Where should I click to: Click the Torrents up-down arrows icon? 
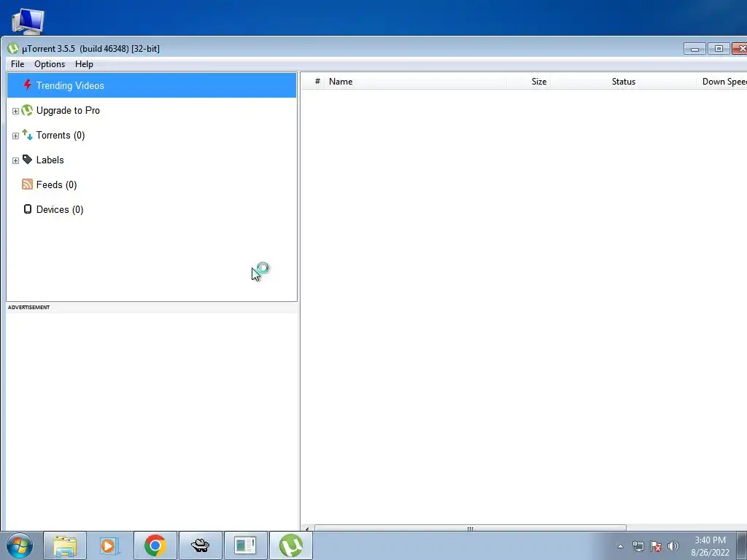click(27, 135)
